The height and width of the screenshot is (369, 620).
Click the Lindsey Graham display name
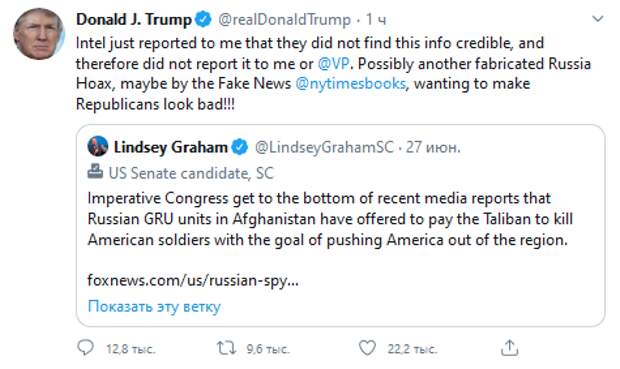[170, 147]
